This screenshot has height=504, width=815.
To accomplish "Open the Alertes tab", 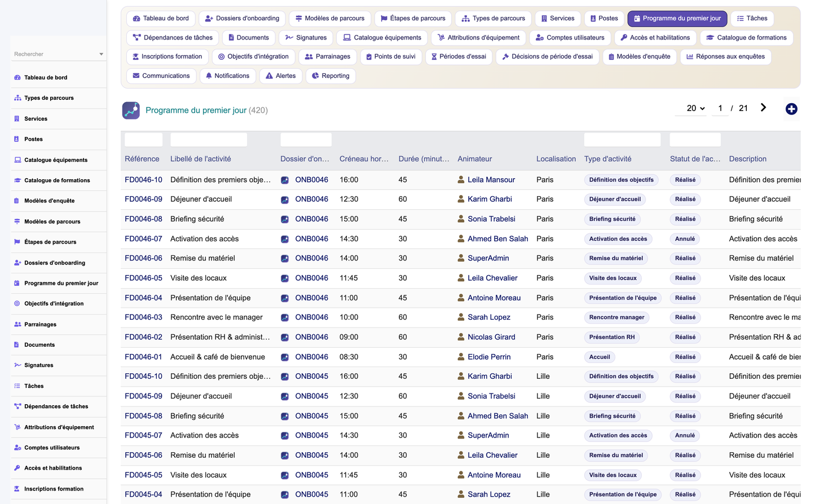I will pos(281,76).
